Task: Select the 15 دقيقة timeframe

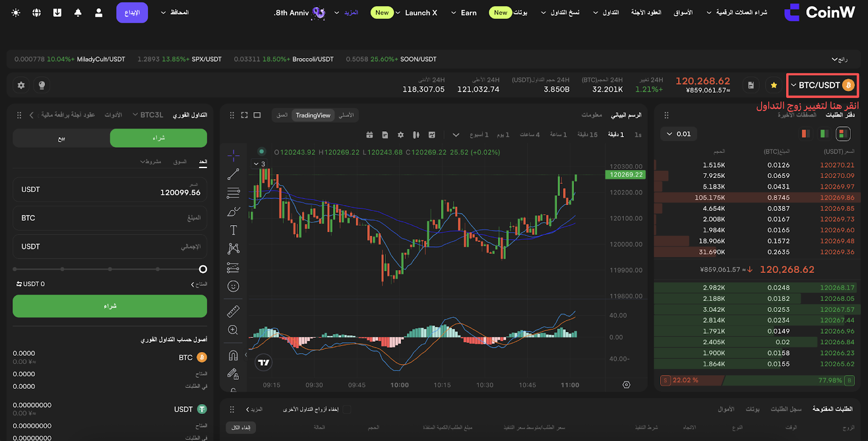Action: [588, 135]
